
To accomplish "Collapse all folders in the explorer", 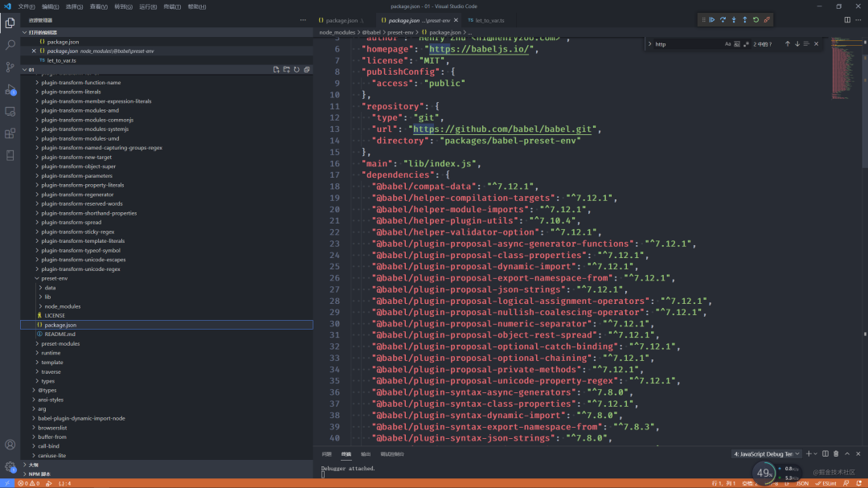I will pyautogui.click(x=306, y=69).
